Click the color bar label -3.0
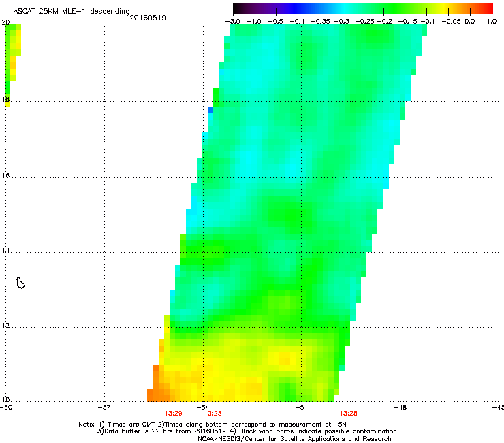This screenshot has width=504, height=443. (232, 22)
